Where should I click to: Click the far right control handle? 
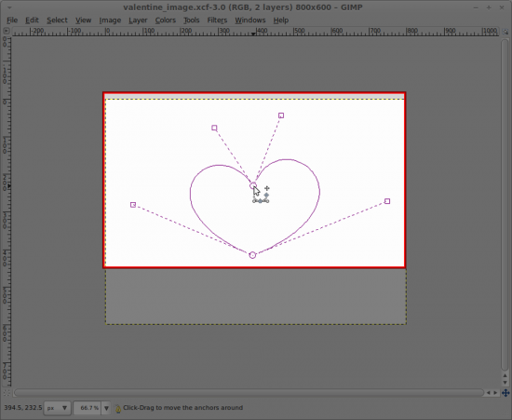pos(387,201)
